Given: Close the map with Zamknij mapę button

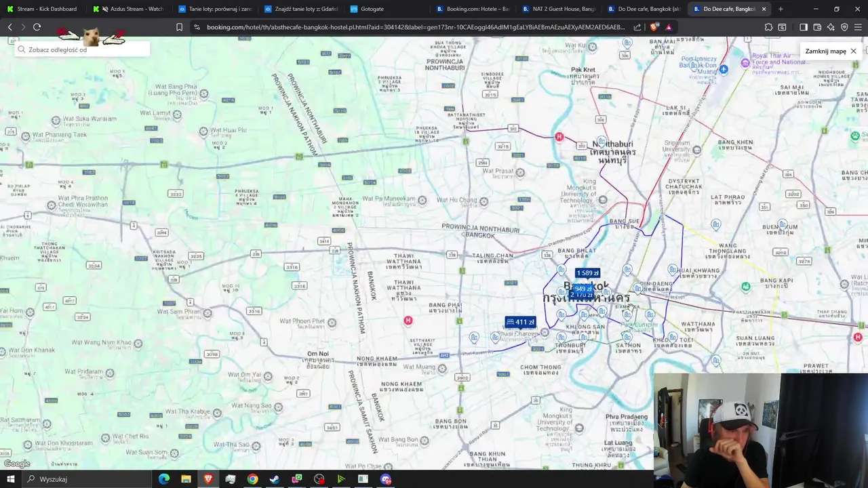Looking at the screenshot, I should coord(831,51).
